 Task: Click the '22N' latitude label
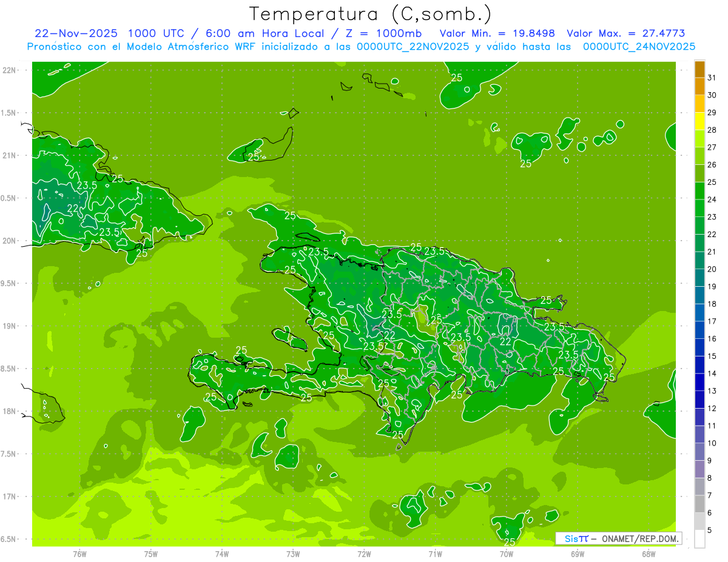[x=9, y=70]
